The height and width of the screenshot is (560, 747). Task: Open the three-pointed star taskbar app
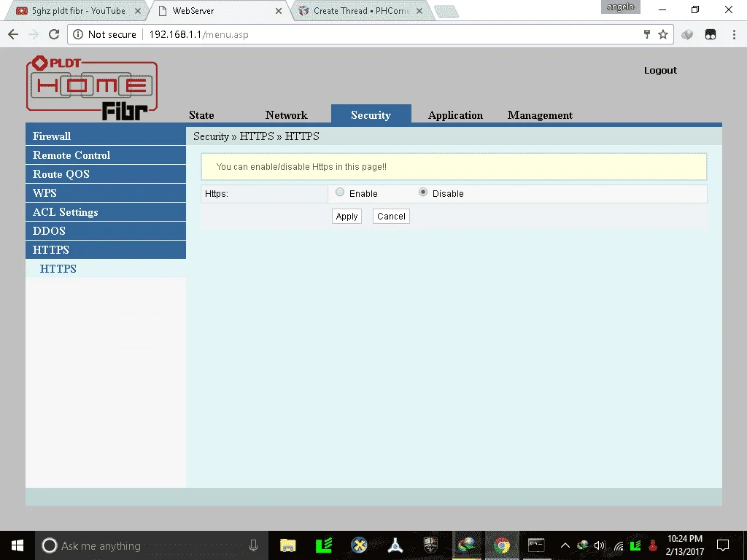(x=395, y=545)
